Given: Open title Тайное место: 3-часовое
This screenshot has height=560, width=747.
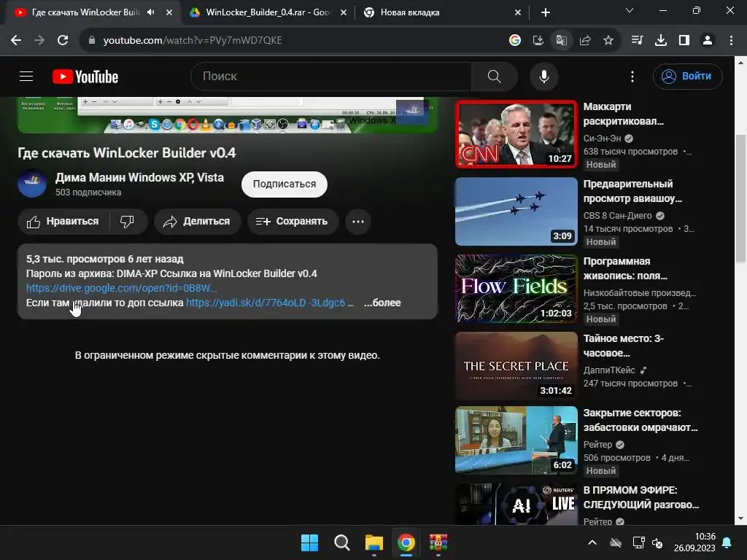Looking at the screenshot, I should coord(623,346).
